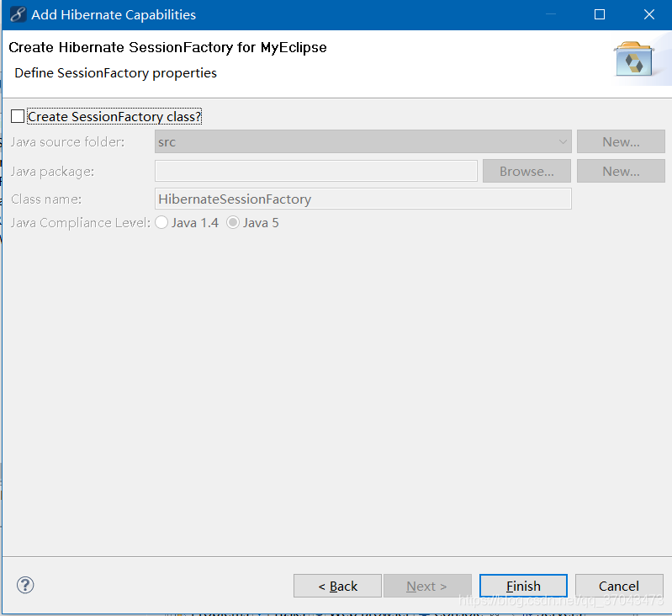Click into the Java package input field
The image size is (672, 616).
pos(316,171)
